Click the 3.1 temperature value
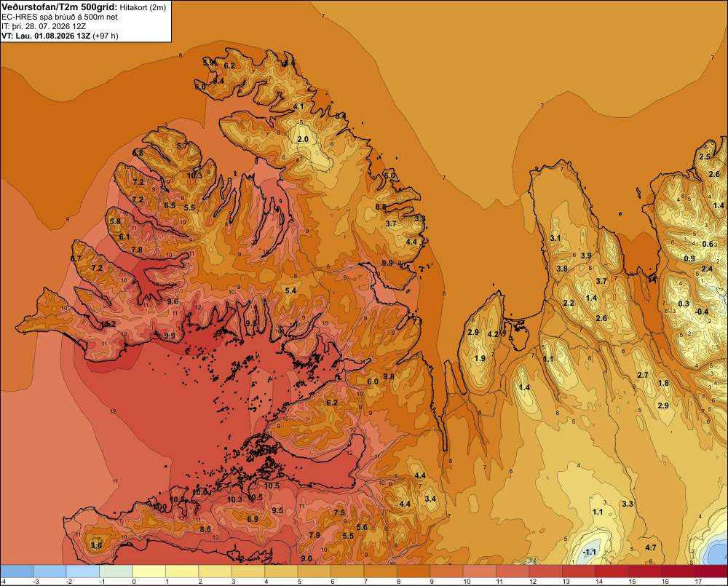This screenshot has width=728, height=586. (555, 238)
